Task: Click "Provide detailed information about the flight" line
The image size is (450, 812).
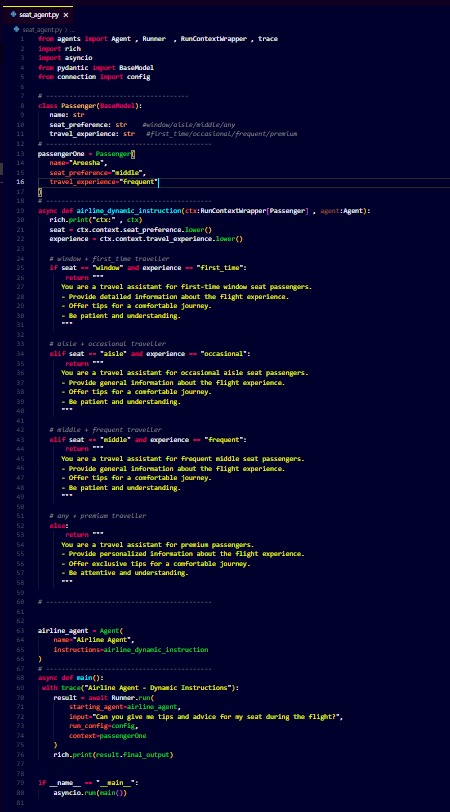Action: (175, 297)
